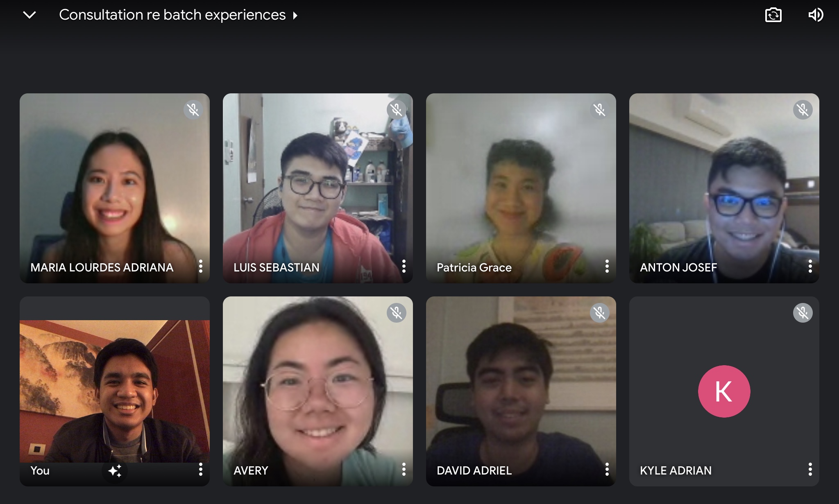The width and height of the screenshot is (839, 504).
Task: Open the three-dot menu for Luis Sebastian
Action: pyautogui.click(x=404, y=266)
